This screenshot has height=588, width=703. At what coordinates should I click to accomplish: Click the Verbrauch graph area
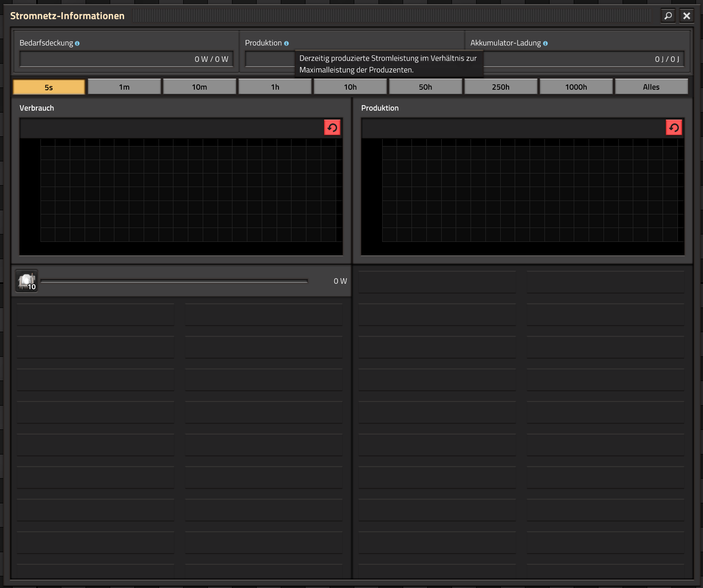point(181,196)
